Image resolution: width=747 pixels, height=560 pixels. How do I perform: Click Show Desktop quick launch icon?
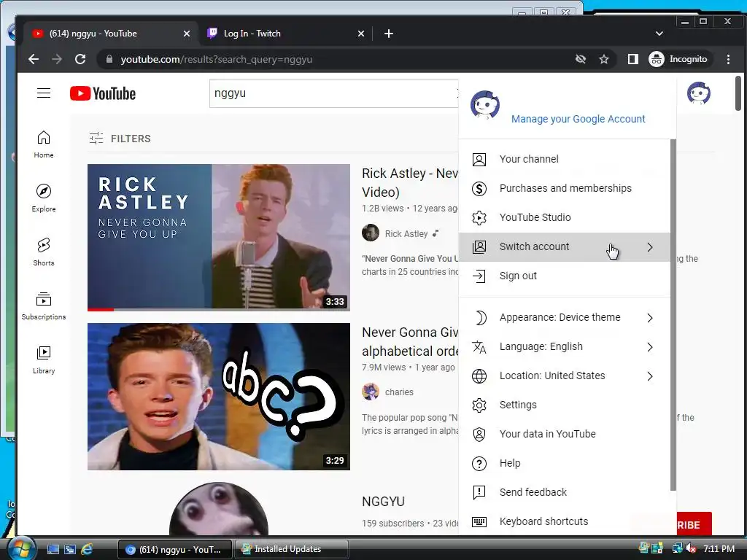pyautogui.click(x=53, y=549)
